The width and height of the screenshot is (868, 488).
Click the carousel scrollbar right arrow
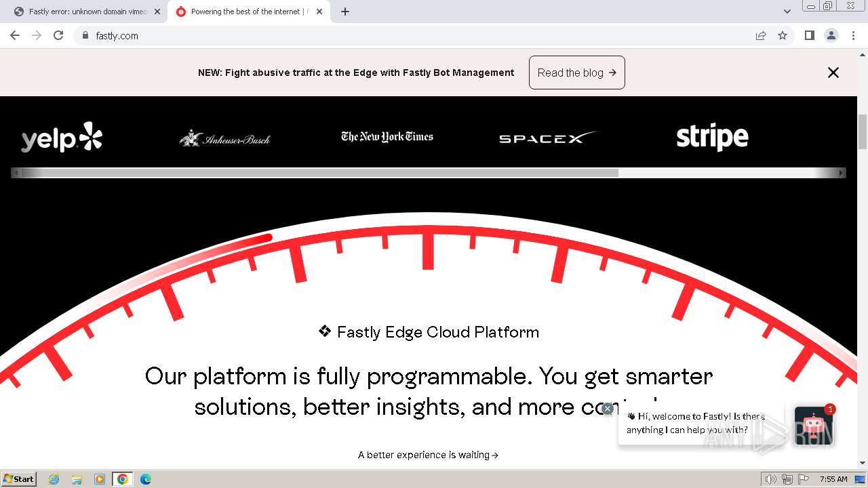(842, 173)
